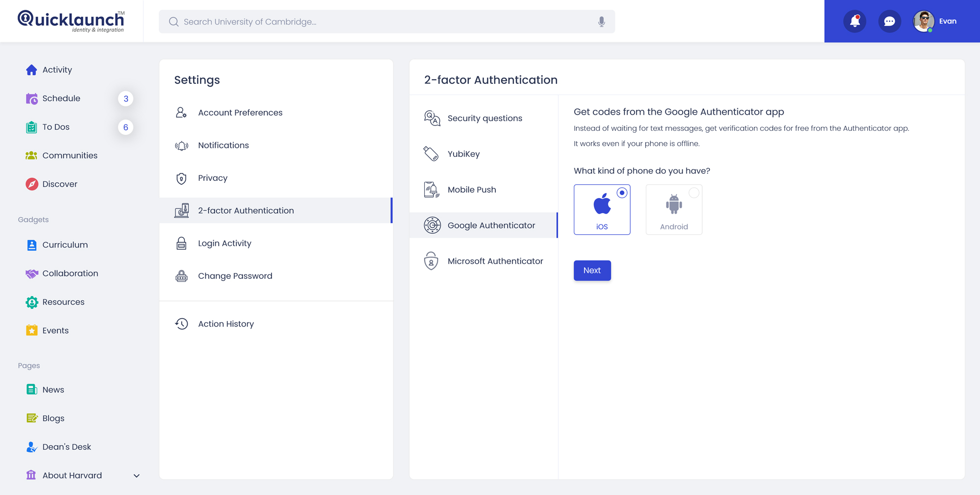Switch to Microsoft Authenticator method
This screenshot has height=495, width=980.
point(484,261)
